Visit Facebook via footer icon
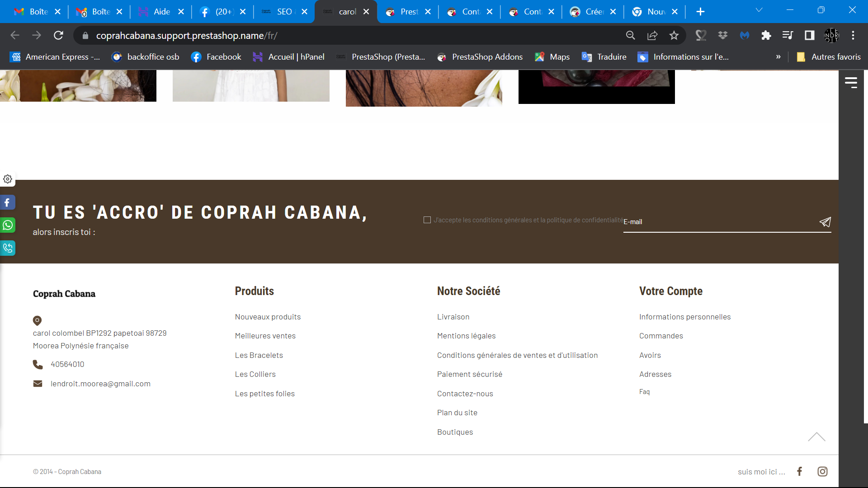This screenshot has height=488, width=868. (x=799, y=471)
